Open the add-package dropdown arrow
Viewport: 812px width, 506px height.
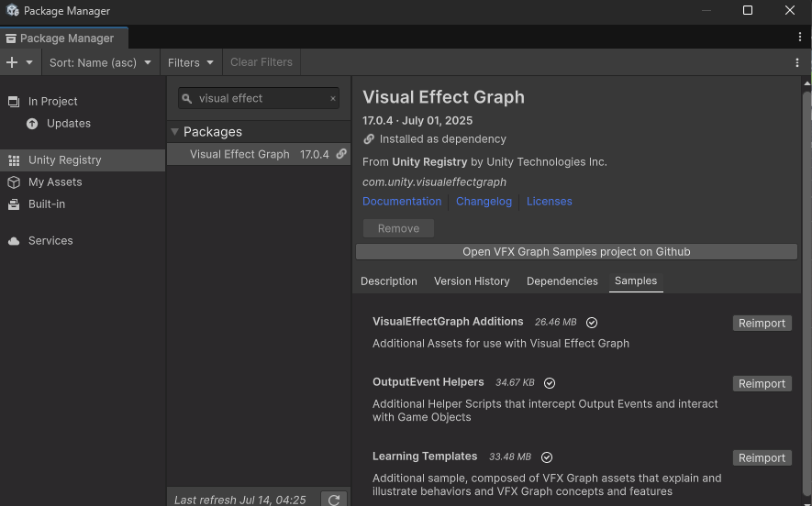[29, 62]
